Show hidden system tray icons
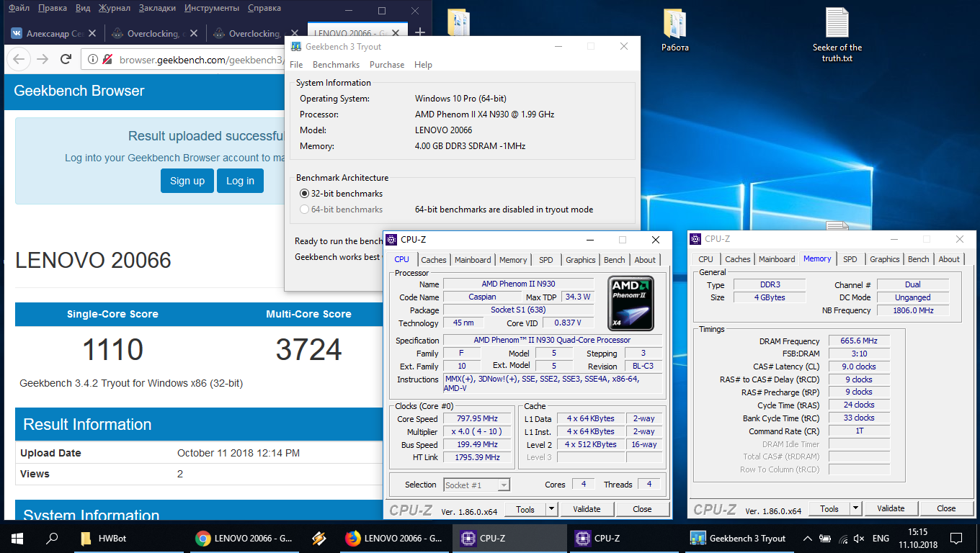980x553 pixels. tap(808, 538)
